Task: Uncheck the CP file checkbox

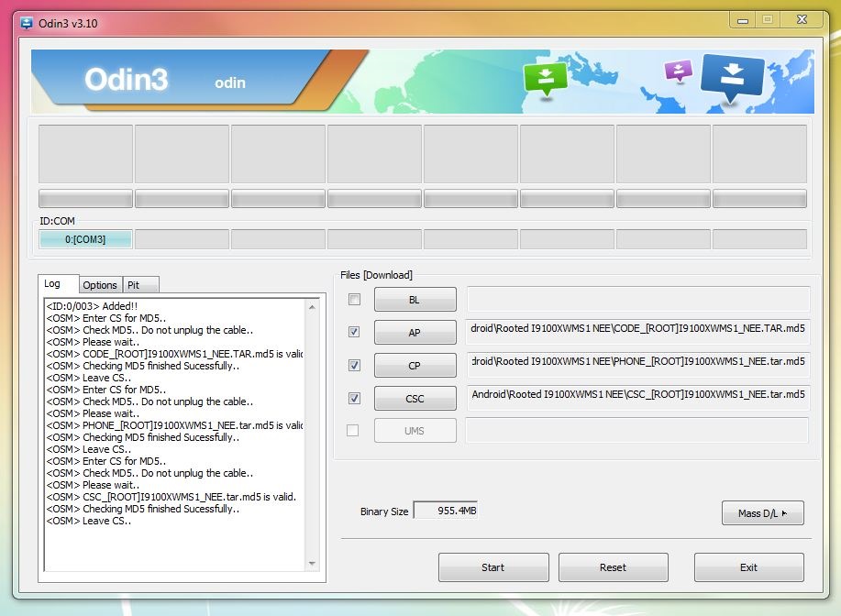Action: (354, 365)
